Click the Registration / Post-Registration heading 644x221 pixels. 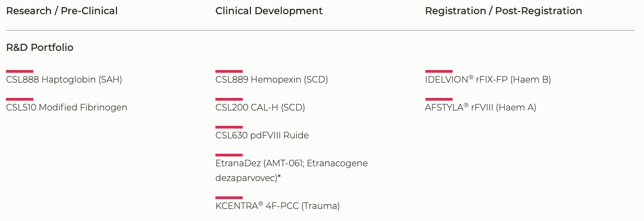[504, 11]
